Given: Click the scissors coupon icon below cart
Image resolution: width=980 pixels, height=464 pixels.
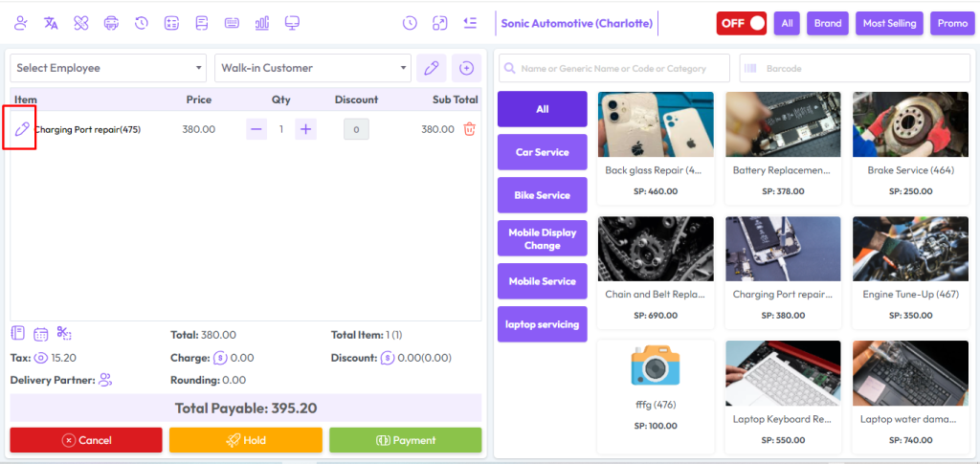Looking at the screenshot, I should coord(64,333).
